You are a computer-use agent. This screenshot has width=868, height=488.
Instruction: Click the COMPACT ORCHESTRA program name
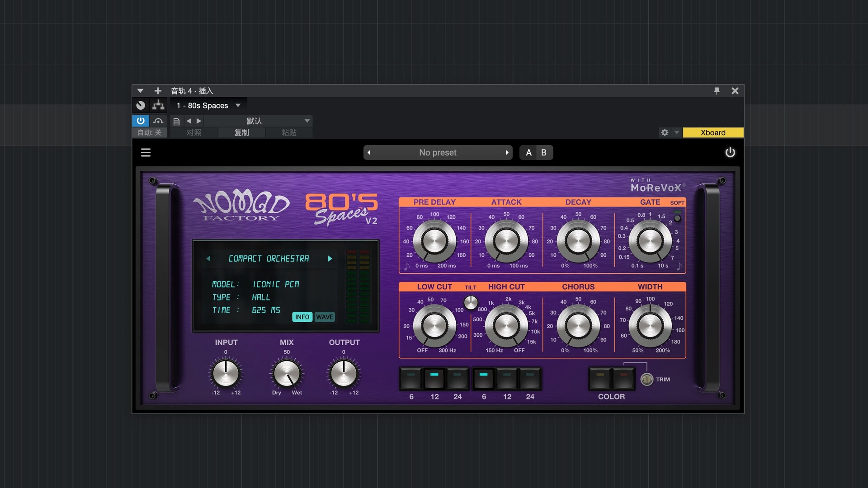[269, 258]
